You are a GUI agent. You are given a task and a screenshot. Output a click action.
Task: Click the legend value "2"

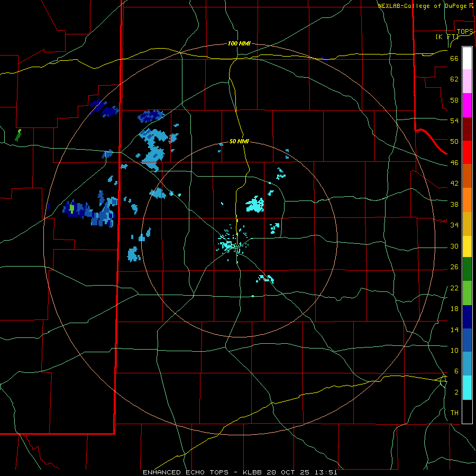(456, 392)
